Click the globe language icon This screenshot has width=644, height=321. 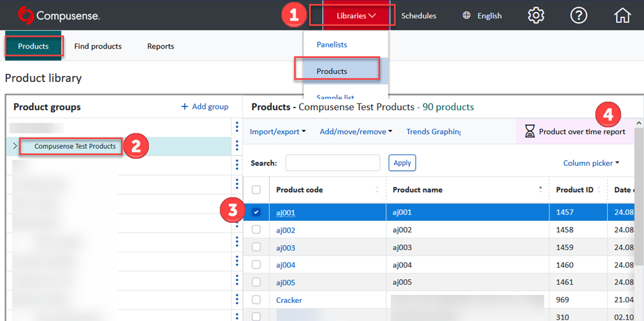(466, 15)
